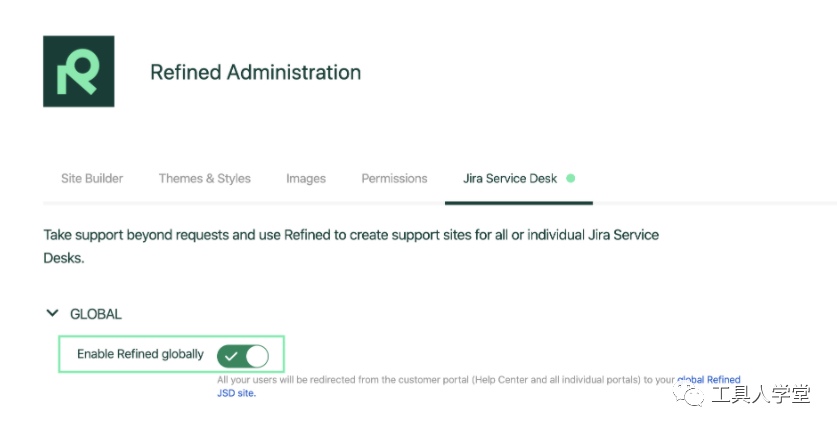Click the GLOBAL section heading text
The image size is (837, 430).
pos(96,314)
